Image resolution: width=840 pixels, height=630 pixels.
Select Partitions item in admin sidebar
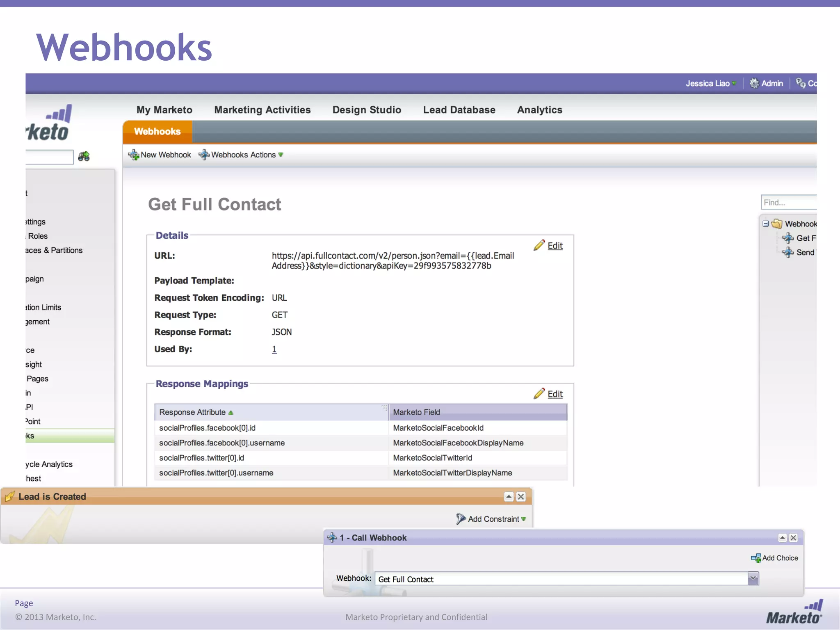coord(54,251)
